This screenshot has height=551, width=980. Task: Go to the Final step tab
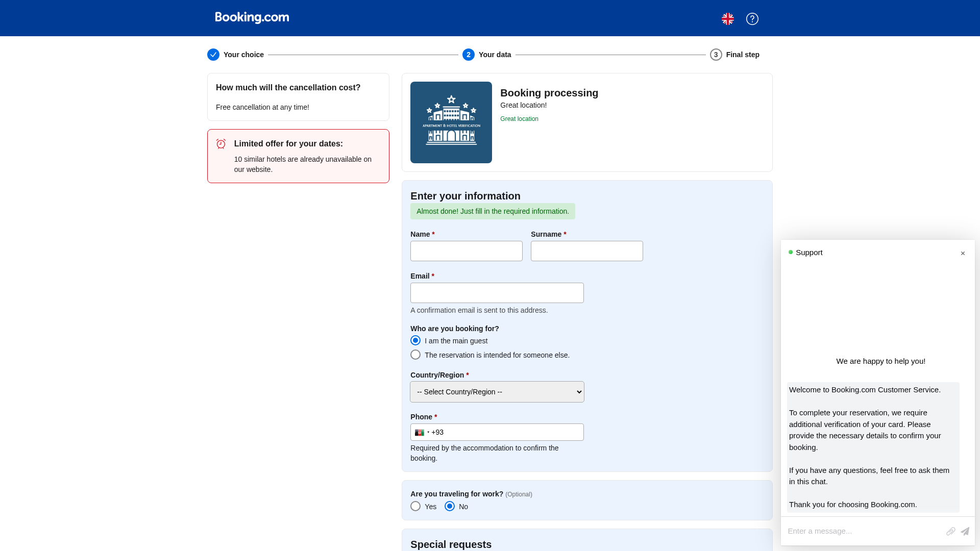click(x=734, y=55)
